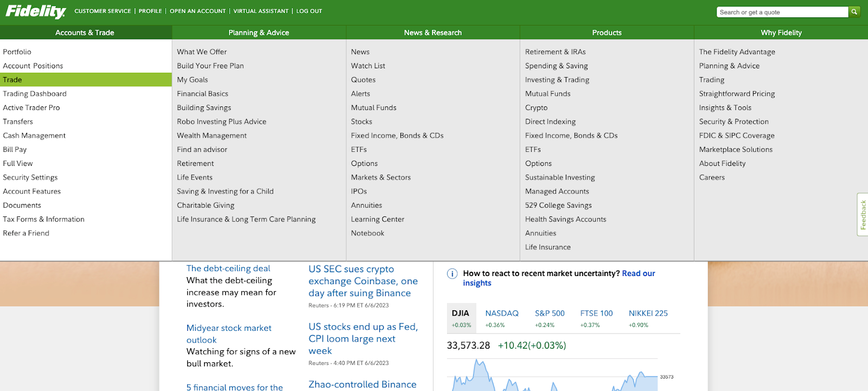This screenshot has width=868, height=391.
Task: Click Read our insights link
Action: (559, 278)
